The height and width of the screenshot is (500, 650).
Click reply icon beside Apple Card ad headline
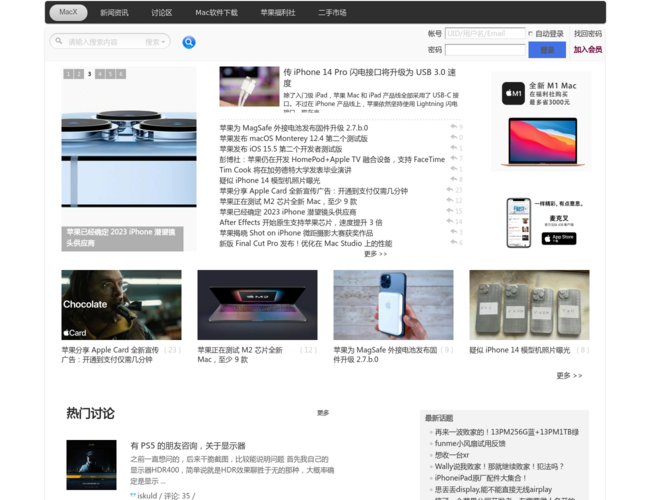(x=450, y=189)
